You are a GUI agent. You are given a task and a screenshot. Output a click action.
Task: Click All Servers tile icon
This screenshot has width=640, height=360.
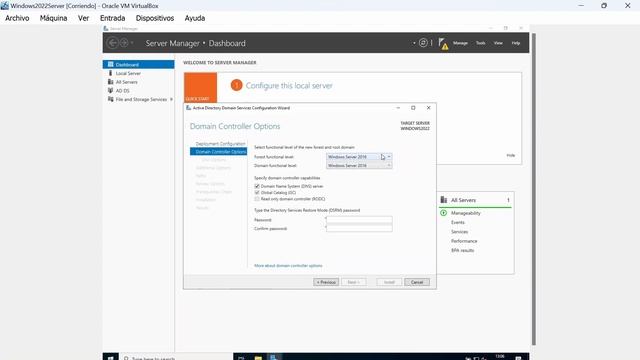(x=444, y=200)
